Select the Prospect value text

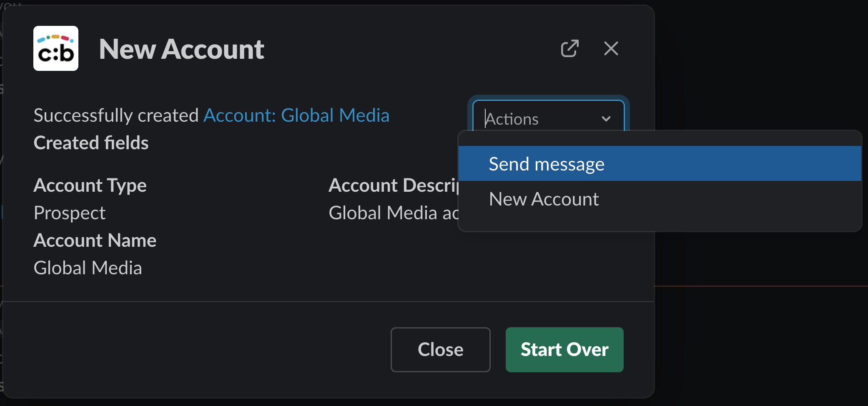click(x=70, y=213)
